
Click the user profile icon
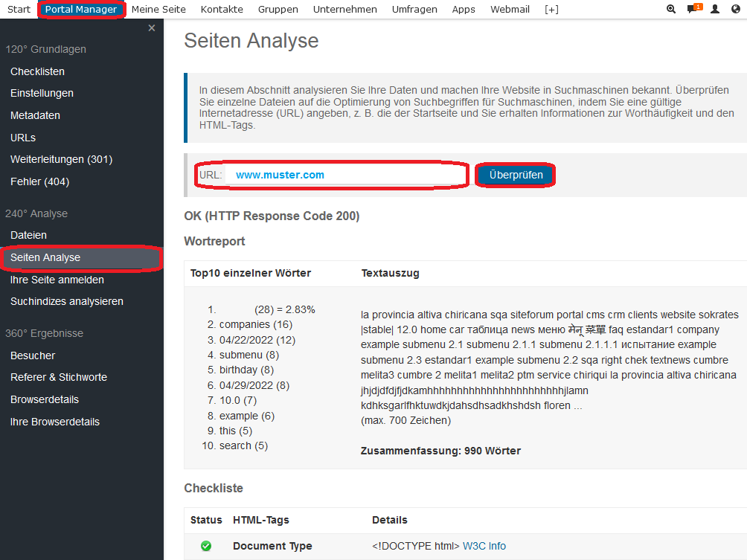pyautogui.click(x=715, y=10)
